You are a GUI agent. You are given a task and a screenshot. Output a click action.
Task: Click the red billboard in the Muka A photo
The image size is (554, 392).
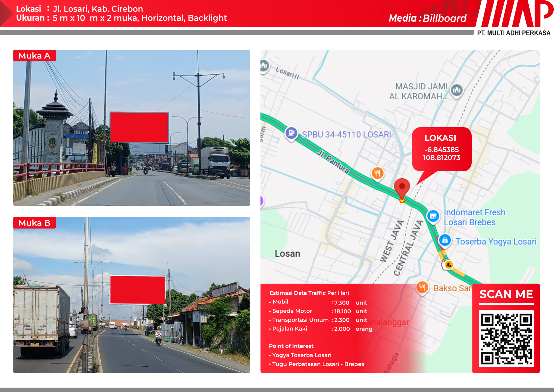[x=139, y=127]
